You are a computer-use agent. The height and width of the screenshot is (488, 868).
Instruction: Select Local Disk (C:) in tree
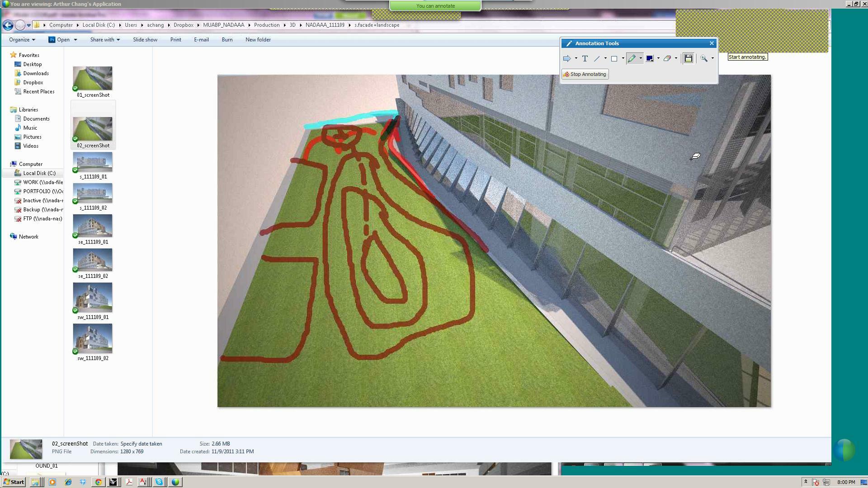coord(35,173)
